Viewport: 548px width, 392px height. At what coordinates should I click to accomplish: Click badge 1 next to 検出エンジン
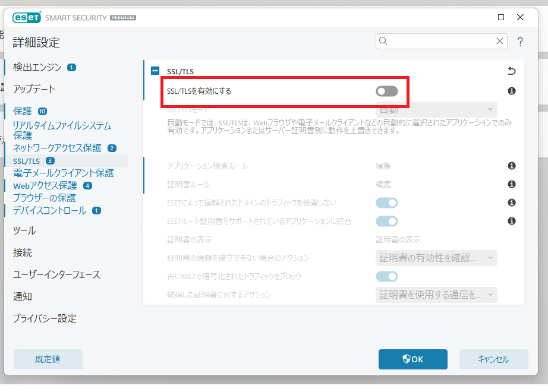coord(72,68)
